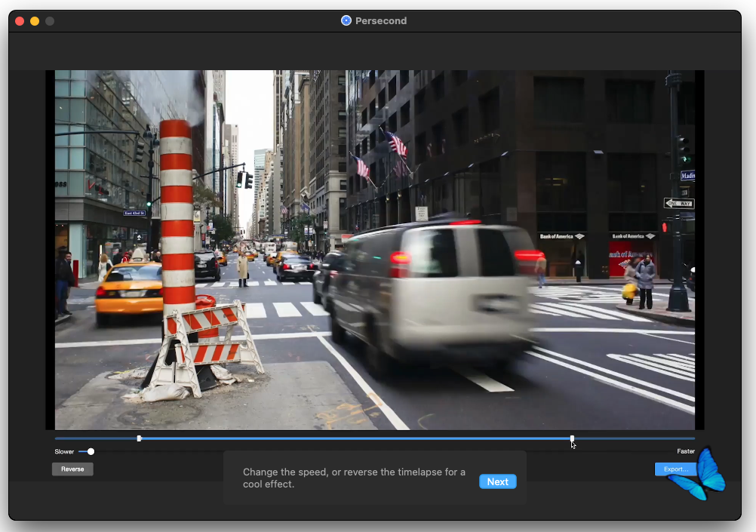The width and height of the screenshot is (756, 532).
Task: Click the Persecond window title text
Action: click(381, 21)
